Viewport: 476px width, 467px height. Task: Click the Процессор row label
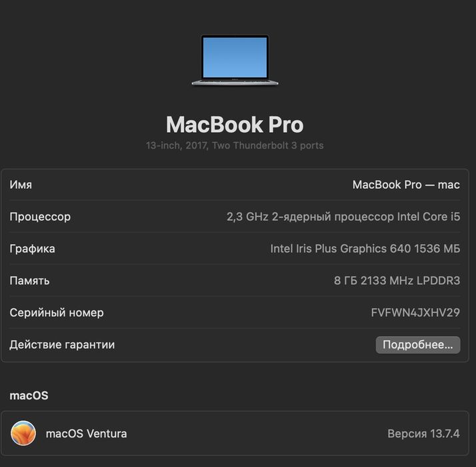point(40,217)
